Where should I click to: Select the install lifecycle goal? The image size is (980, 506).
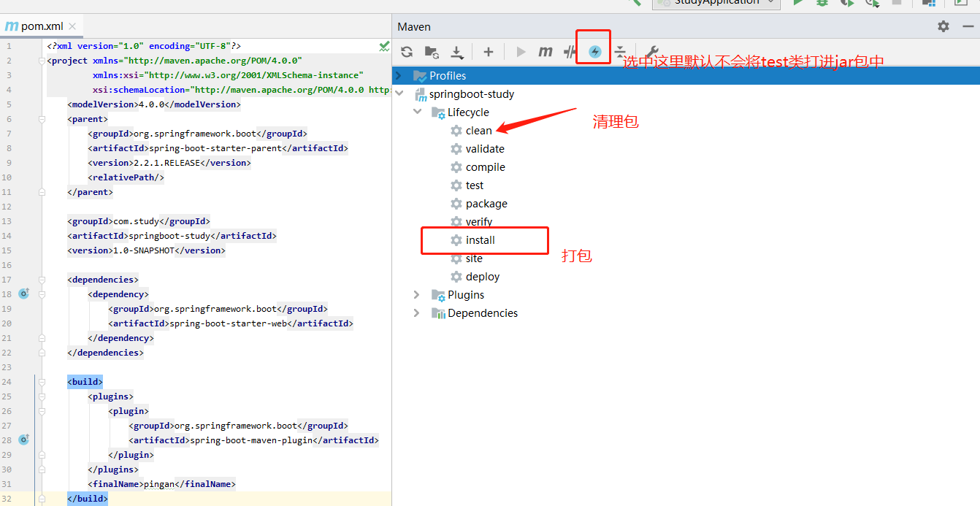(x=481, y=240)
